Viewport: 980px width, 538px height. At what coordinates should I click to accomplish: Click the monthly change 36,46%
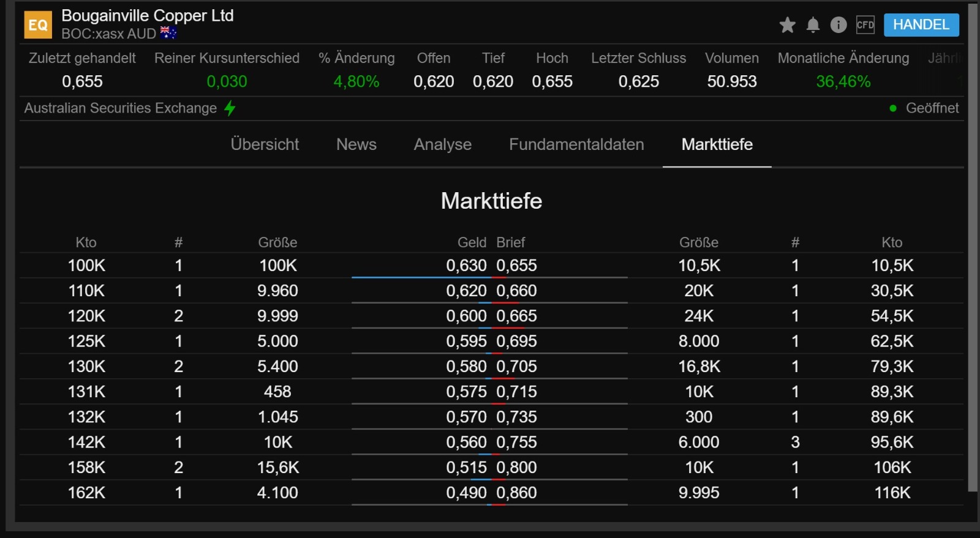pyautogui.click(x=843, y=81)
